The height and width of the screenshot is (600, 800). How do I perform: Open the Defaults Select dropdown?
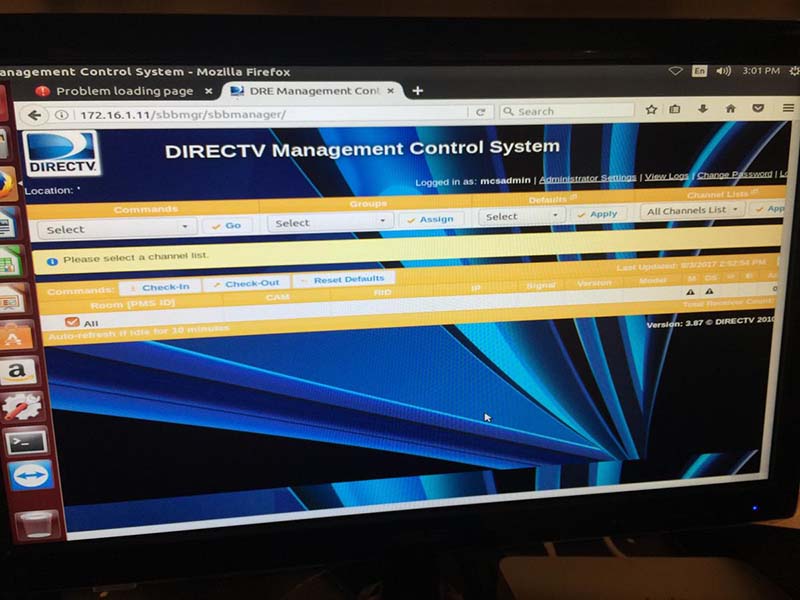pos(521,216)
